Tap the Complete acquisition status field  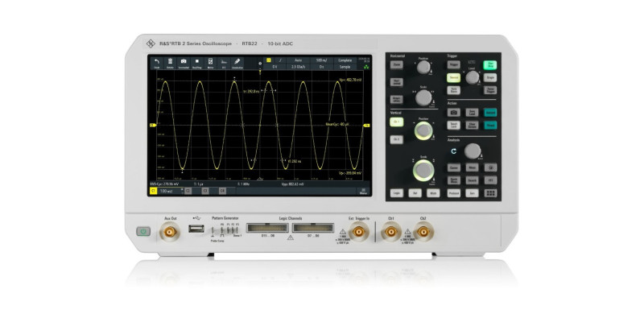point(345,60)
